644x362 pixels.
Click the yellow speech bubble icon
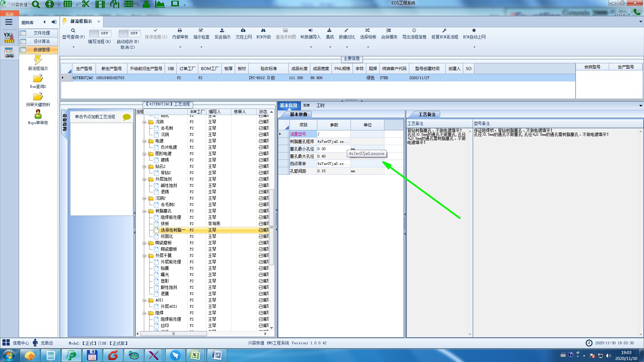127,117
